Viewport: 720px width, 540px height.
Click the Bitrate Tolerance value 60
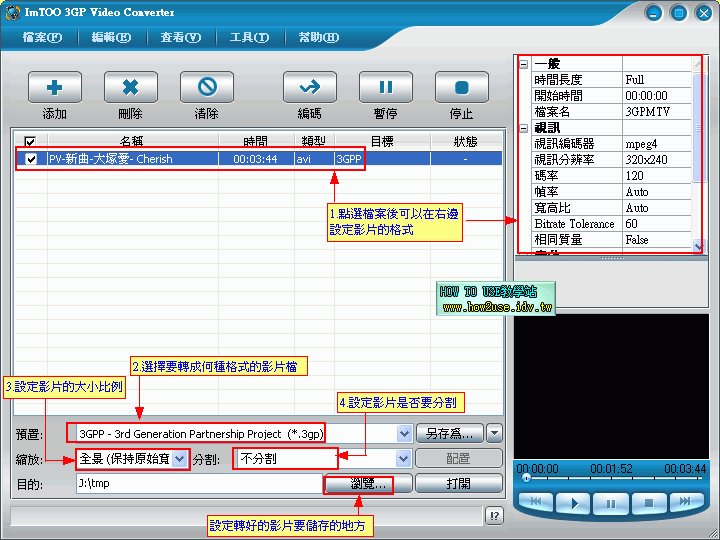657,224
